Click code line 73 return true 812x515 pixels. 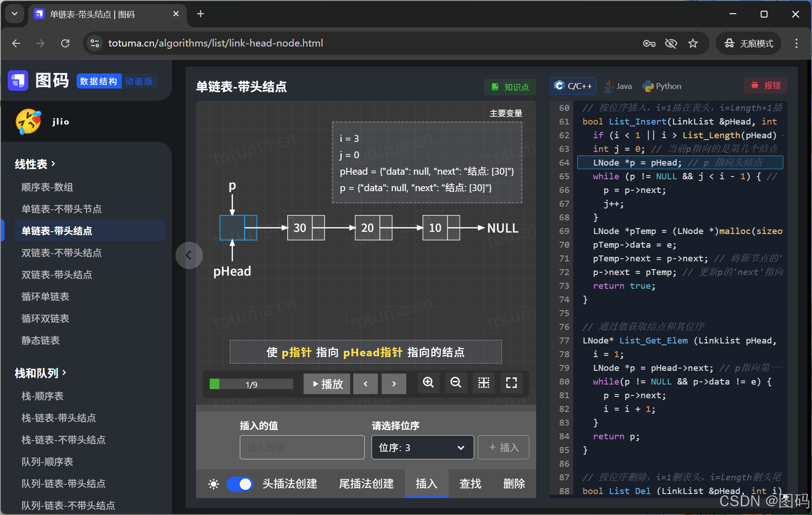point(624,286)
